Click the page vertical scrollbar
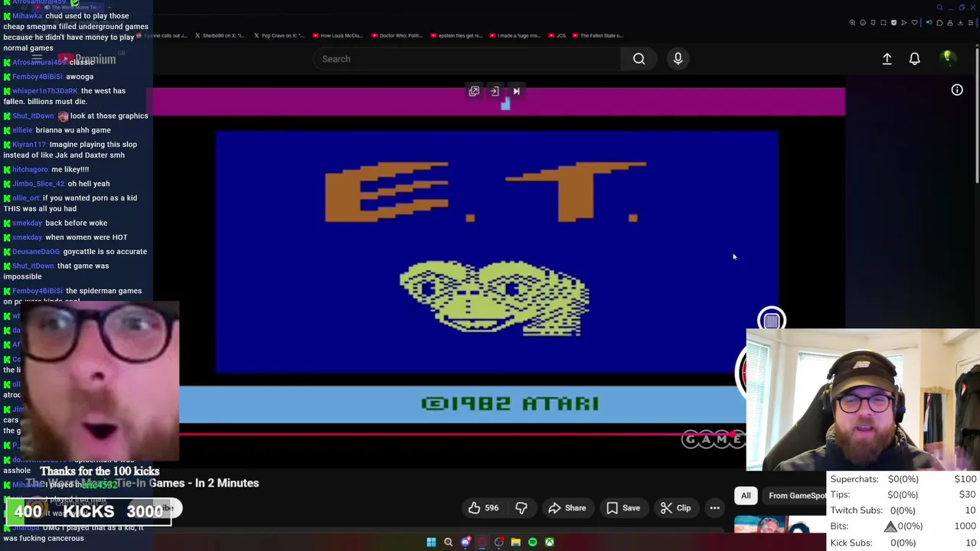The height and width of the screenshot is (551, 980). pos(977,115)
